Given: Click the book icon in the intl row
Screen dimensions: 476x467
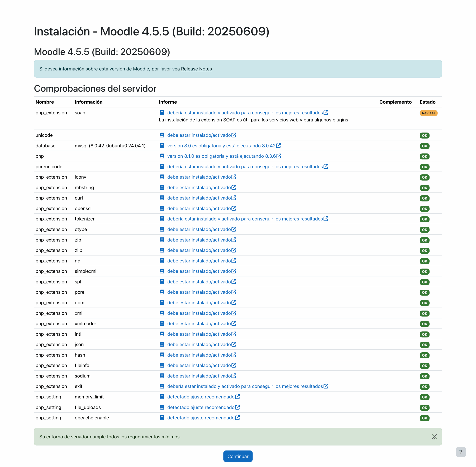Looking at the screenshot, I should coord(162,334).
